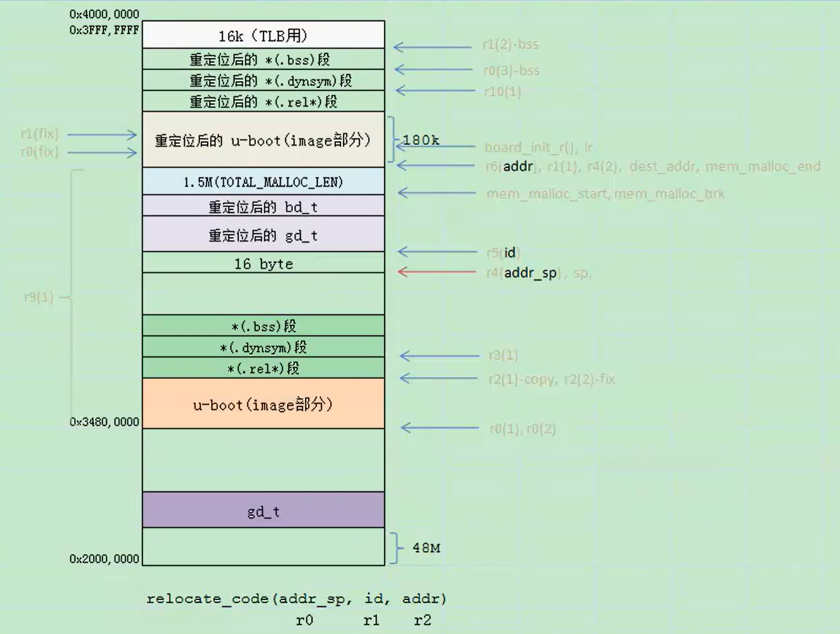Click the r1(fix) arrow pointing right
The width and height of the screenshot is (840, 634).
(102, 134)
